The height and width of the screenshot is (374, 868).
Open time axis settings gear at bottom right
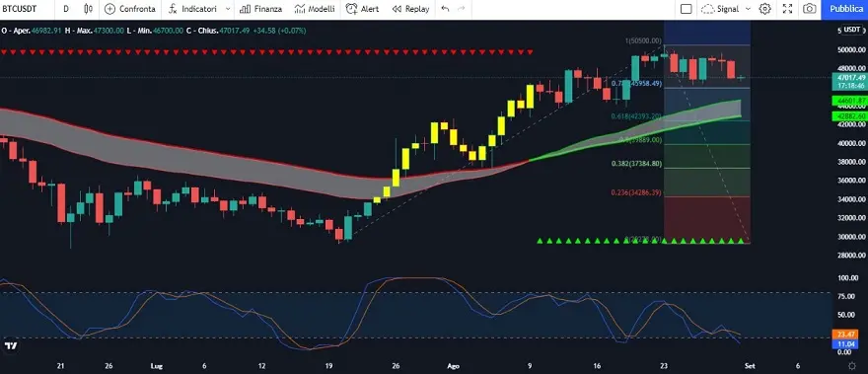point(852,366)
